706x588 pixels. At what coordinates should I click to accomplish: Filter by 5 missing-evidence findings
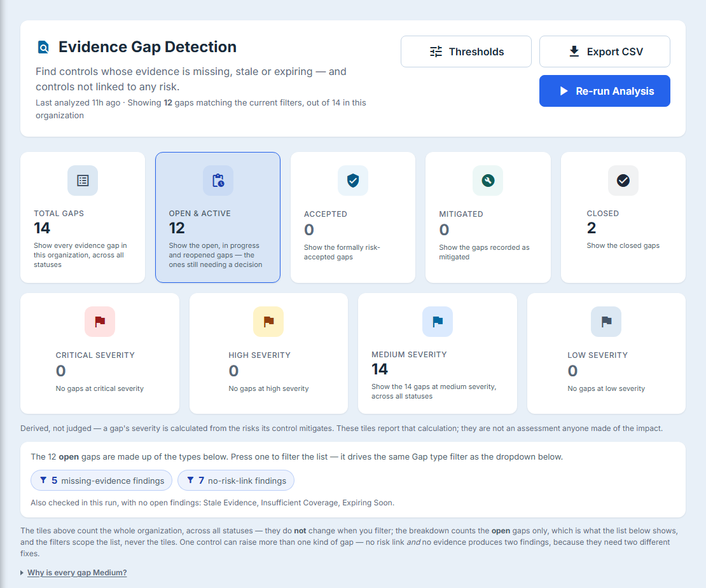pyautogui.click(x=101, y=481)
